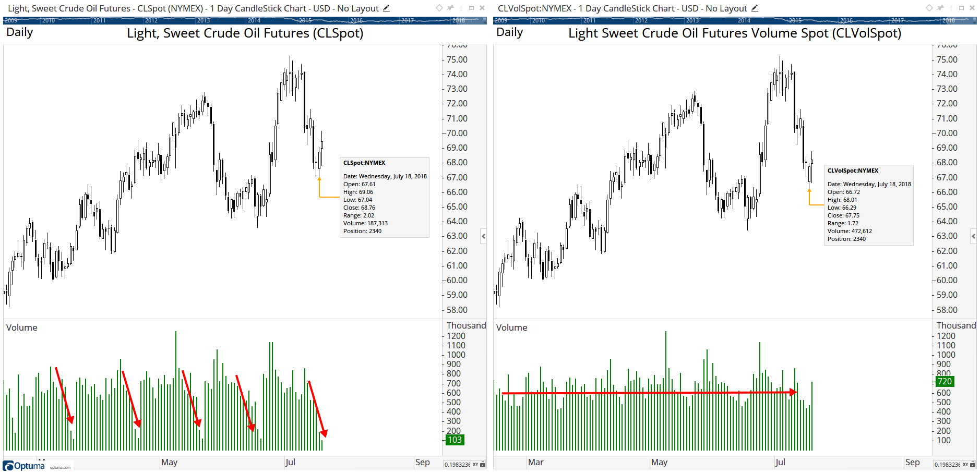The image size is (980, 473).
Task: Click the Jul label on CLVolSpot date axis
Action: click(780, 462)
